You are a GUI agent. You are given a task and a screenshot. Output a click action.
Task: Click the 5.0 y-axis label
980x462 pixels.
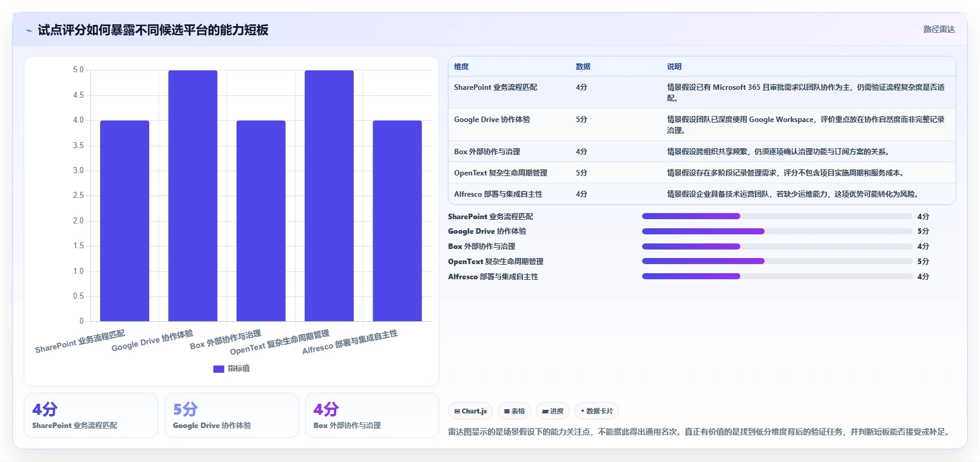coord(78,70)
